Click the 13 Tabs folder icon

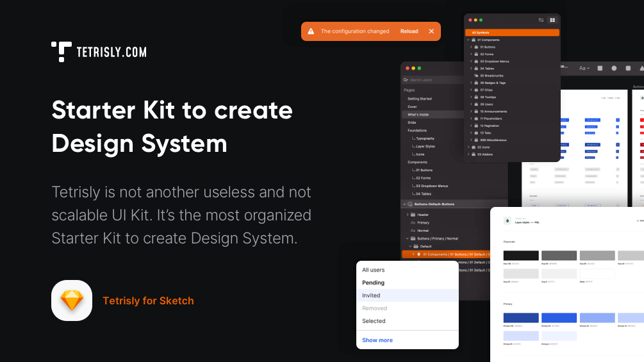pyautogui.click(x=476, y=133)
